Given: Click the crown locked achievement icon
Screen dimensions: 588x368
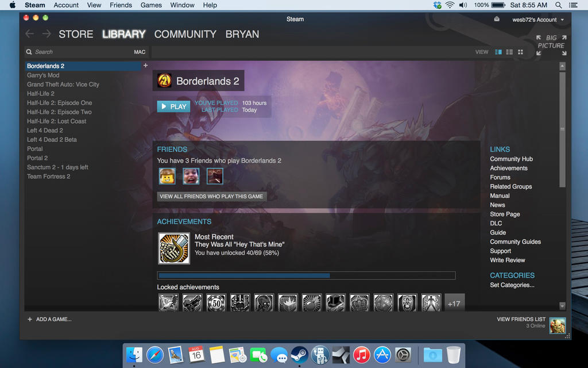Looking at the screenshot, I should coord(359,302).
